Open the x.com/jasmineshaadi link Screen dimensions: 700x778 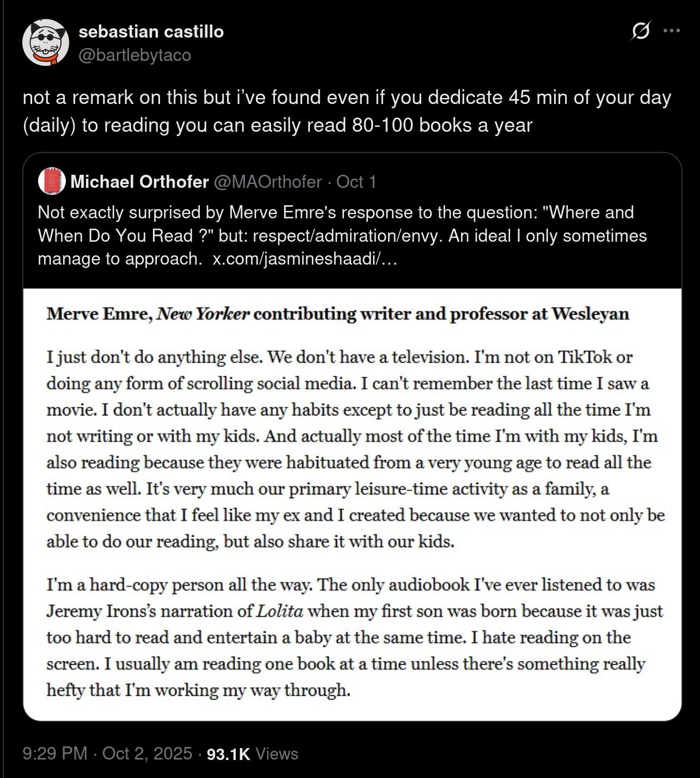305,259
